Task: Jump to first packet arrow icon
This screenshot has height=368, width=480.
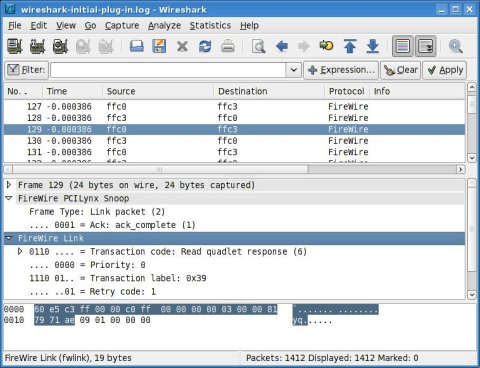Action: click(x=350, y=46)
